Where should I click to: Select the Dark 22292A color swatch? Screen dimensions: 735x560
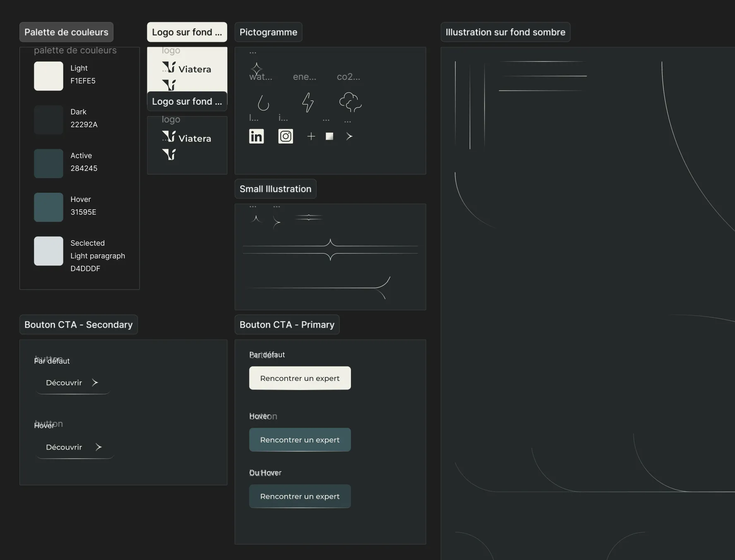[48, 120]
